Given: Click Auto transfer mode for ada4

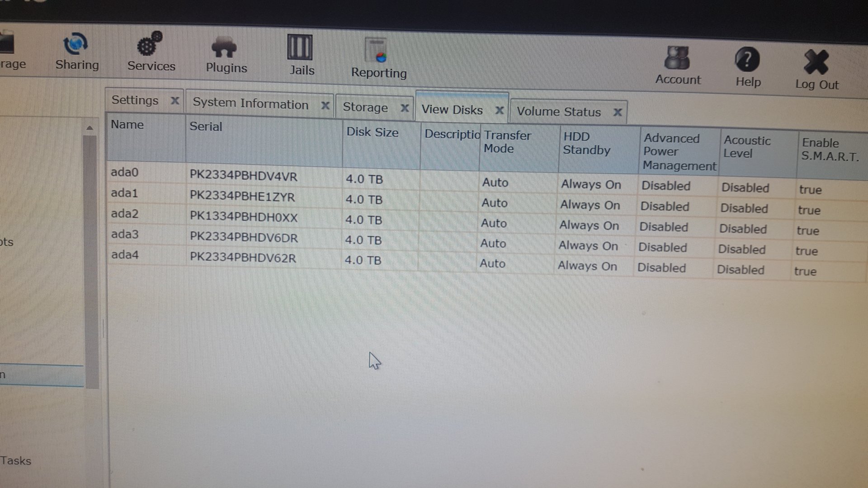Looking at the screenshot, I should click(492, 263).
